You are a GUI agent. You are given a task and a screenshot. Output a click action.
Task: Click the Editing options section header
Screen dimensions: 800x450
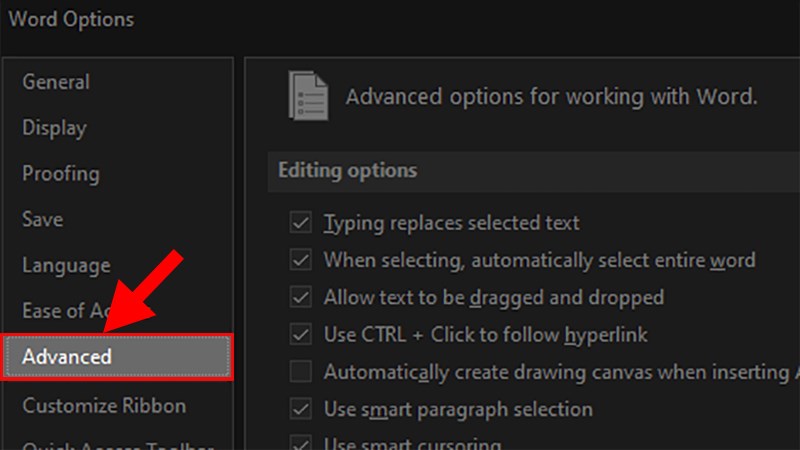pyautogui.click(x=347, y=170)
